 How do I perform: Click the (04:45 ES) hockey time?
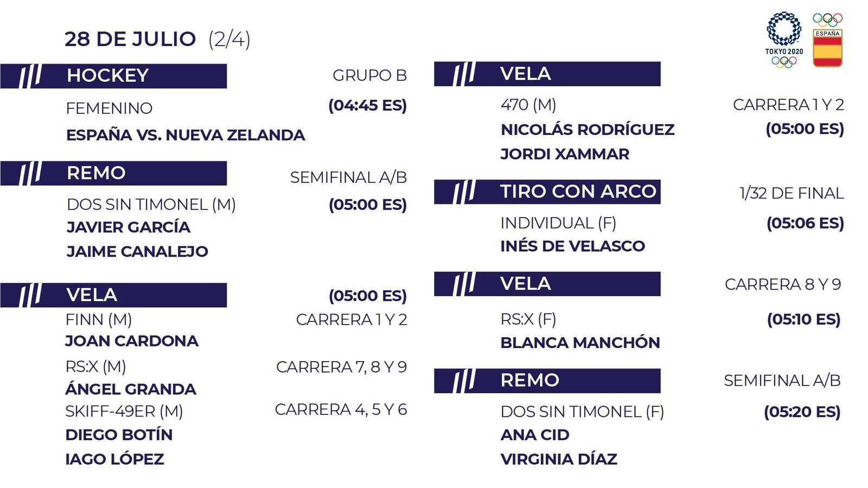(x=368, y=105)
